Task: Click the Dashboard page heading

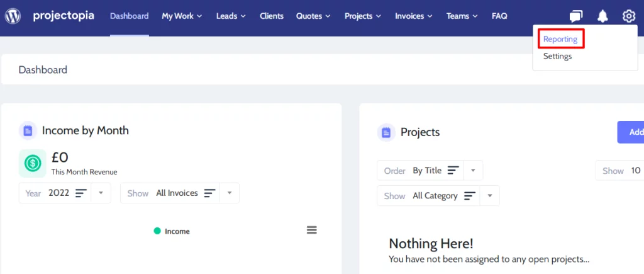Action: point(43,69)
